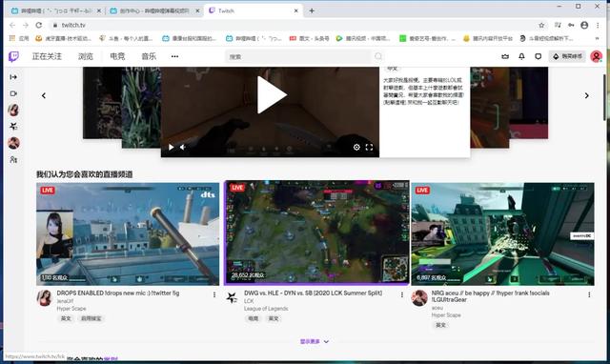Show previous carousel stream
Viewport: 610px width, 364px height.
coord(44,95)
